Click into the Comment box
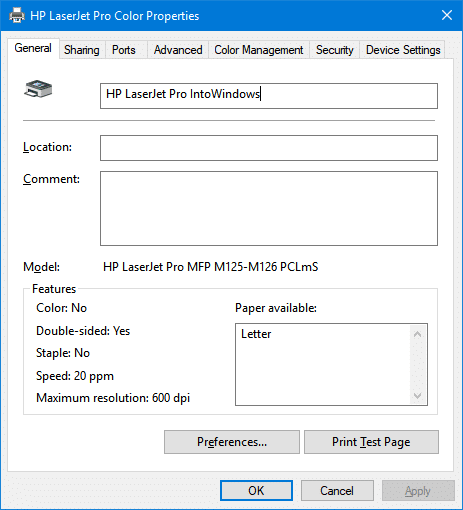The width and height of the screenshot is (463, 510). click(x=269, y=209)
